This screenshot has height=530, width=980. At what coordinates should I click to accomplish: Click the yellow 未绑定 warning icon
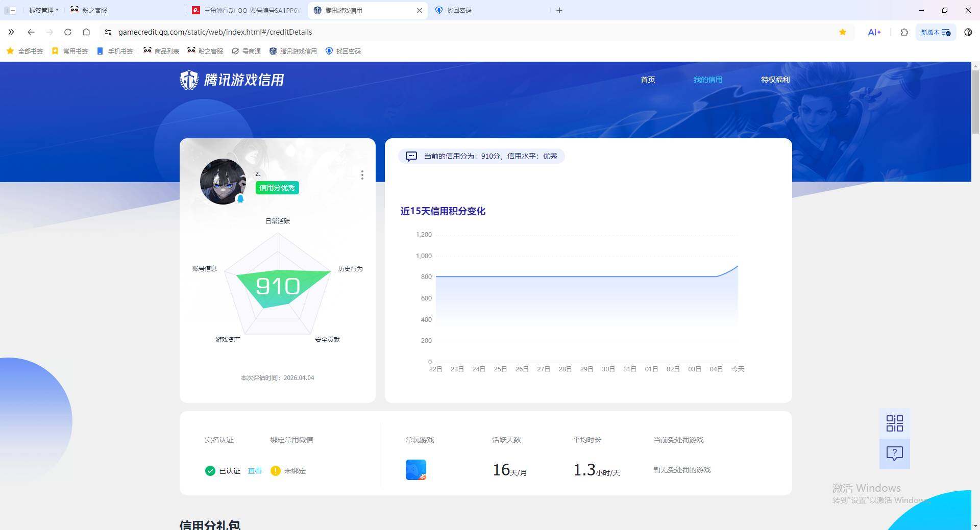click(276, 471)
